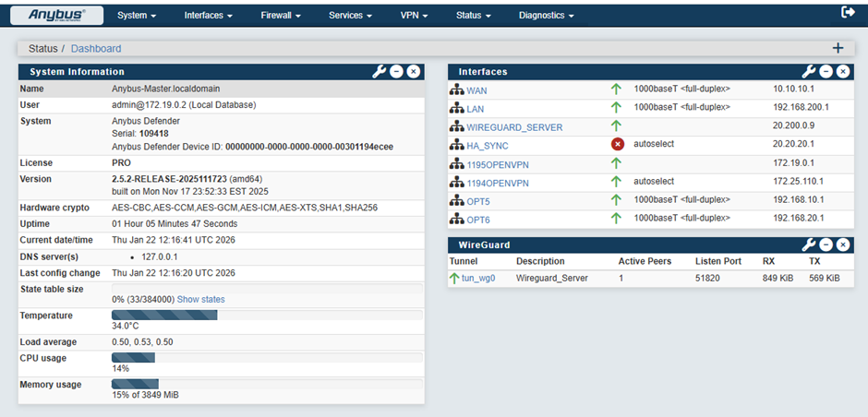The height and width of the screenshot is (417, 868).
Task: Open the Services menu
Action: (x=350, y=16)
